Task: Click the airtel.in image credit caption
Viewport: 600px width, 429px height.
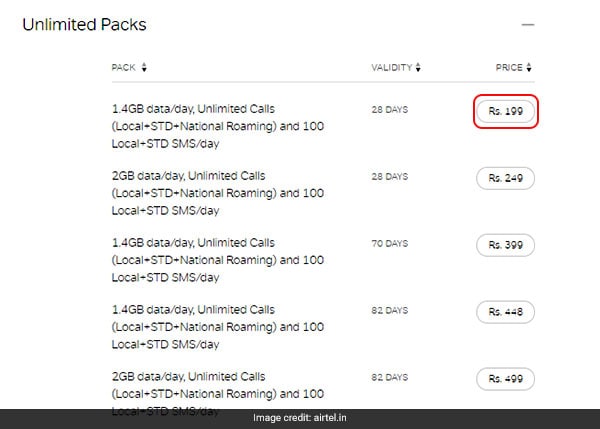Action: 300,418
